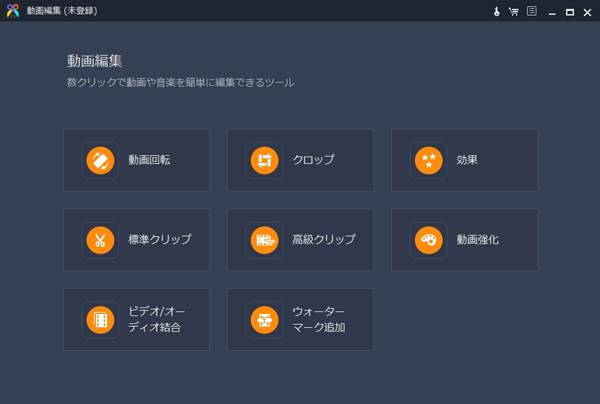Select the ビデオ/オーディオ結合 filmstrip icon
Image resolution: width=600 pixels, height=404 pixels.
point(100,320)
